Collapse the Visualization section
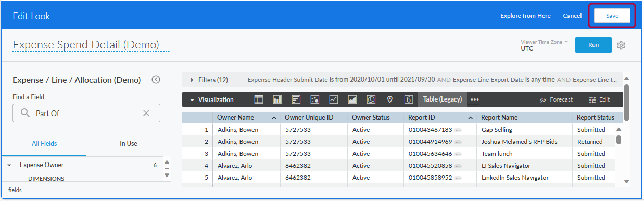 pyautogui.click(x=212, y=99)
